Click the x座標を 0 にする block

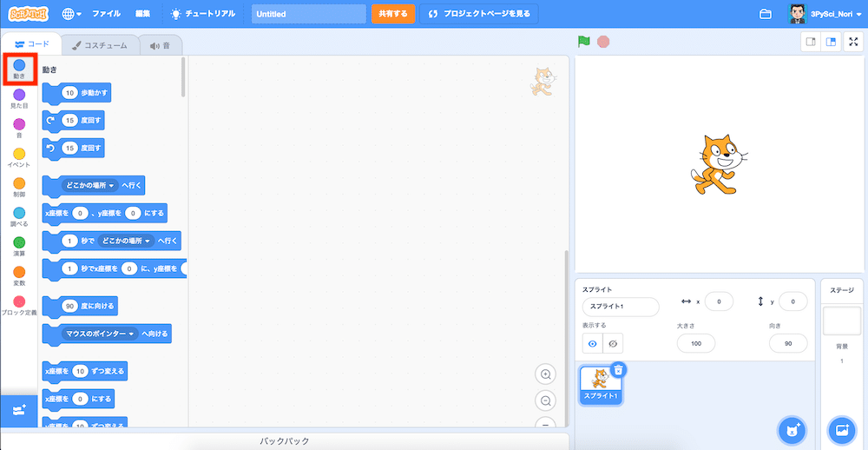[79, 399]
